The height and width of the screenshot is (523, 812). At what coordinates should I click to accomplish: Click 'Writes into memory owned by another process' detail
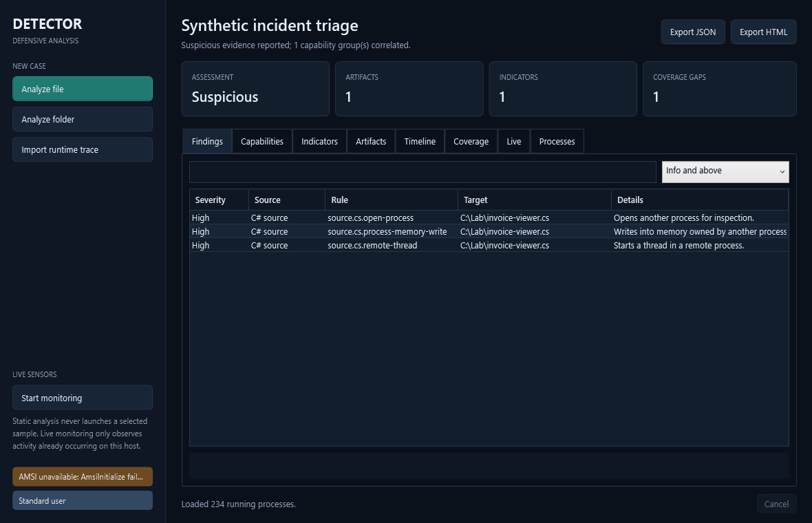click(700, 231)
